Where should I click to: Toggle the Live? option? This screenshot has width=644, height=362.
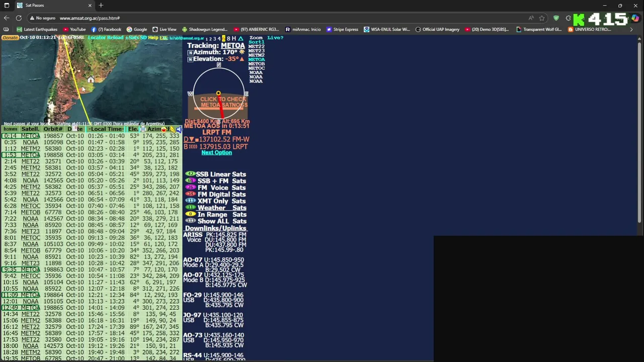[x=275, y=38]
